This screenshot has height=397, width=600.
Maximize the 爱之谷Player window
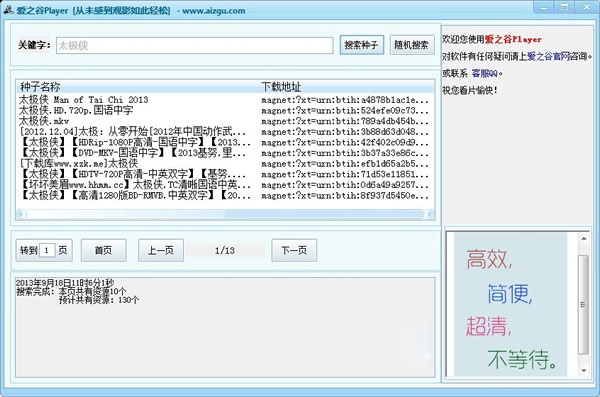(564, 7)
